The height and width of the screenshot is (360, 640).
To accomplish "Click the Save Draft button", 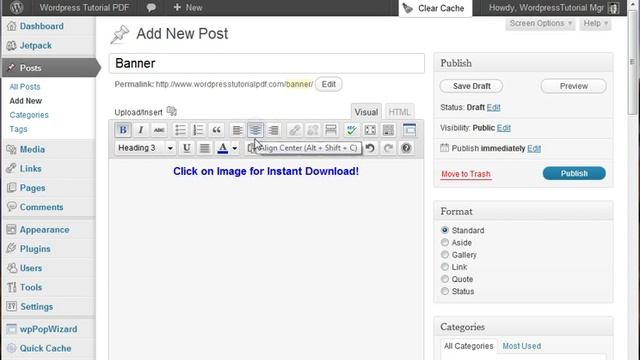I will [x=471, y=86].
